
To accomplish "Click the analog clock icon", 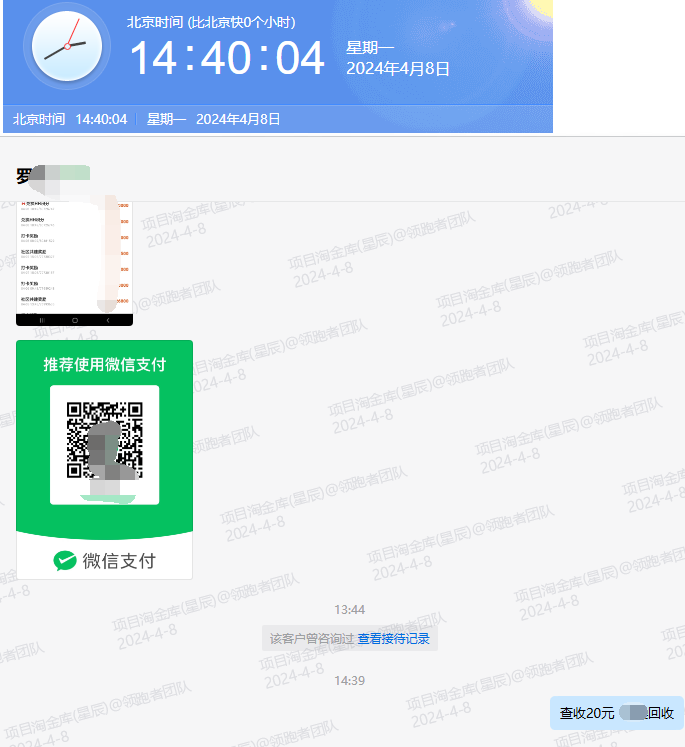I will (67, 48).
